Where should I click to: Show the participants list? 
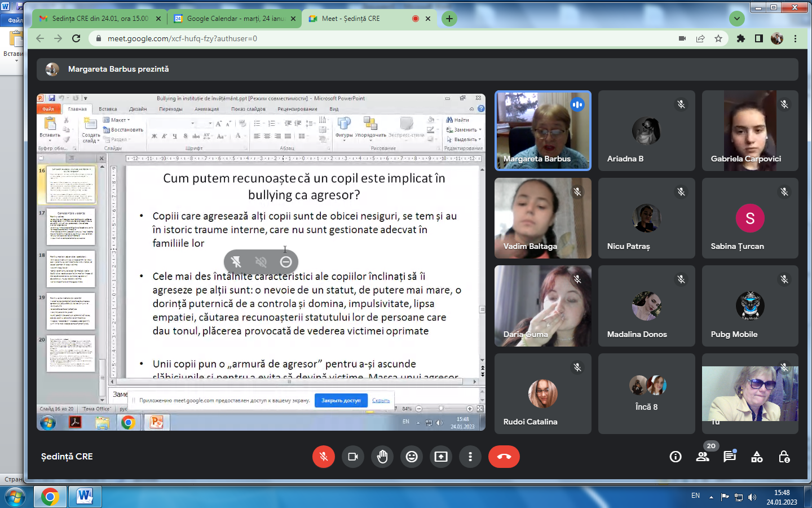click(703, 457)
